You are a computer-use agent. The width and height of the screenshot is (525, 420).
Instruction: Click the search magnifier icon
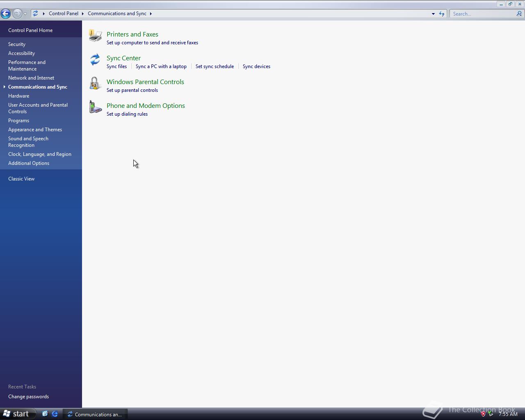tap(519, 14)
